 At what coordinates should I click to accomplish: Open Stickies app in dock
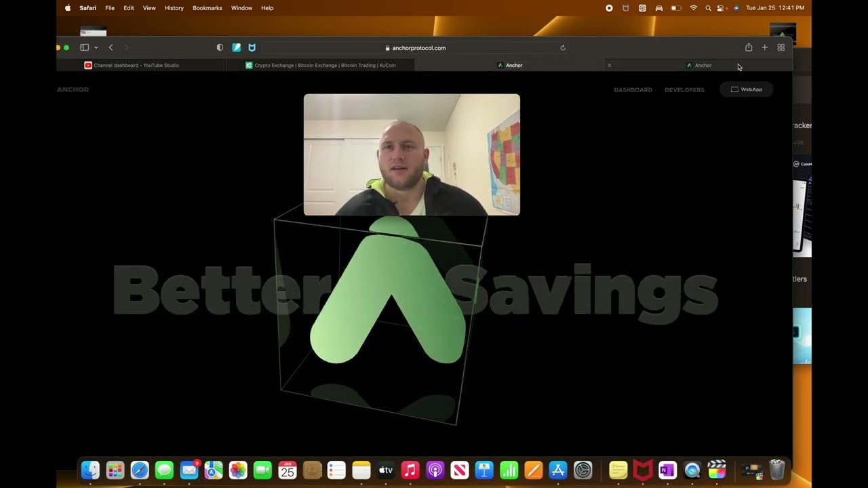pyautogui.click(x=618, y=470)
